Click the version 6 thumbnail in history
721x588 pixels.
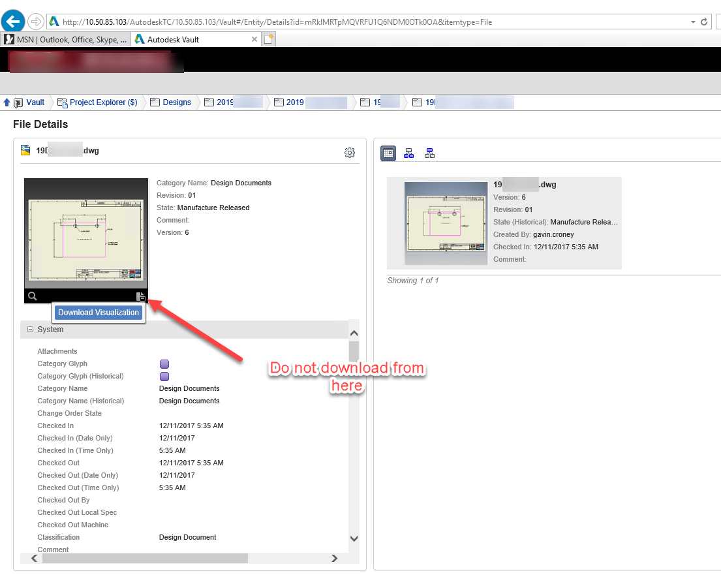446,223
